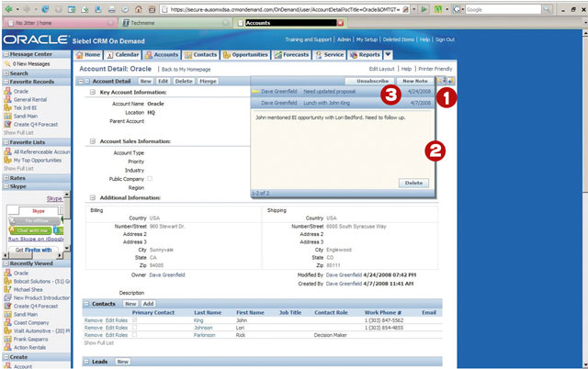Collapse the Additional Information section

point(93,197)
